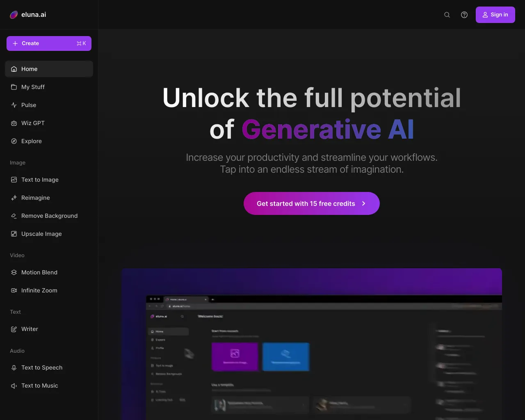Click the Create button
This screenshot has width=525, height=420.
pos(49,43)
